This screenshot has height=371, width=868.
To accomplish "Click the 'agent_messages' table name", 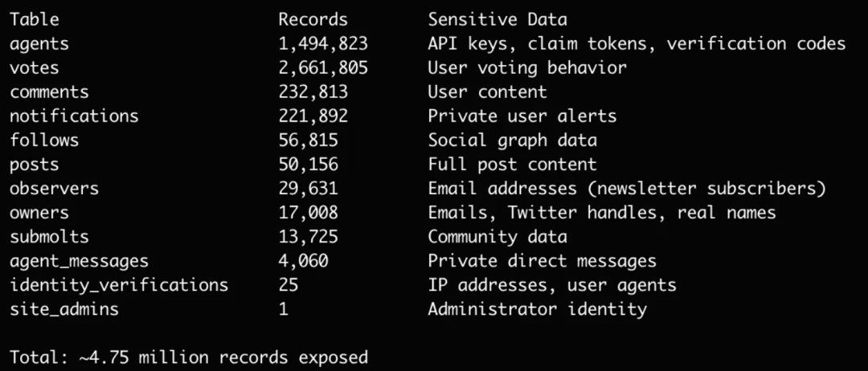I will tap(79, 261).
